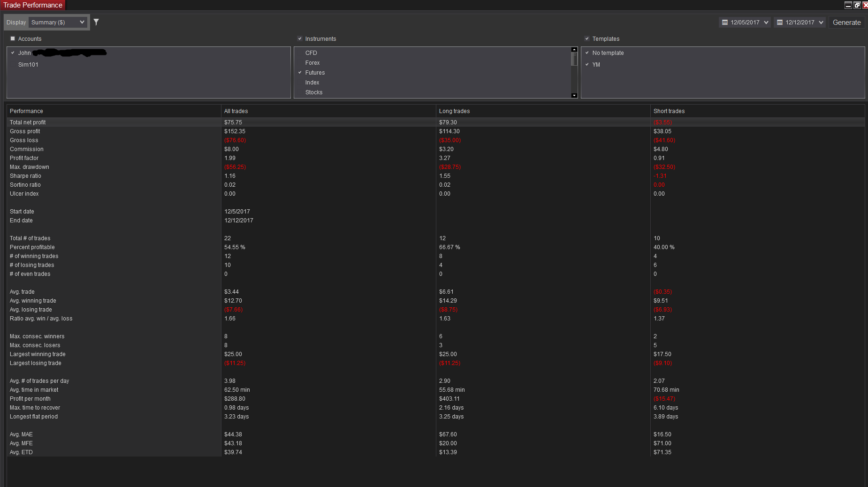Select the Commission row label
The width and height of the screenshot is (868, 487).
pyautogui.click(x=27, y=149)
